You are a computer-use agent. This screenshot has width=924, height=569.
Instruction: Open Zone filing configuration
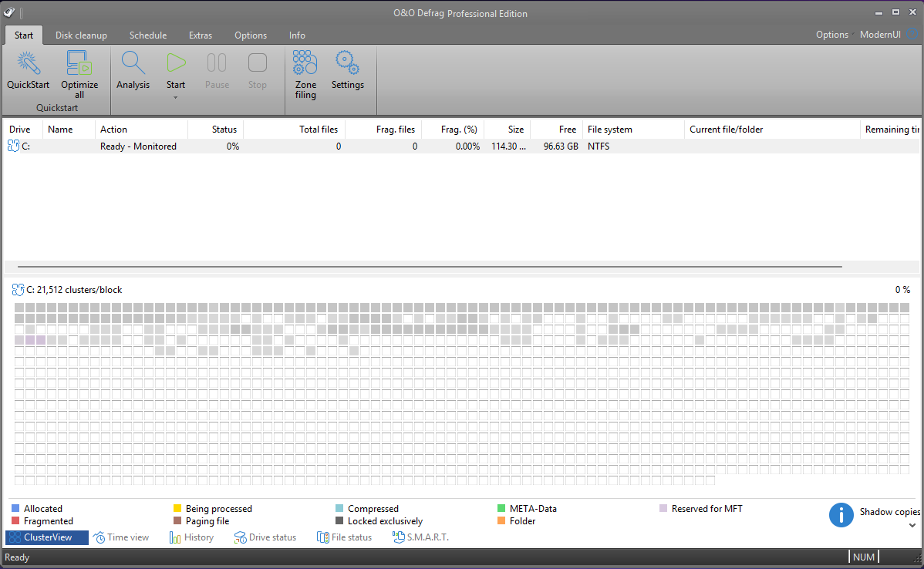305,62
